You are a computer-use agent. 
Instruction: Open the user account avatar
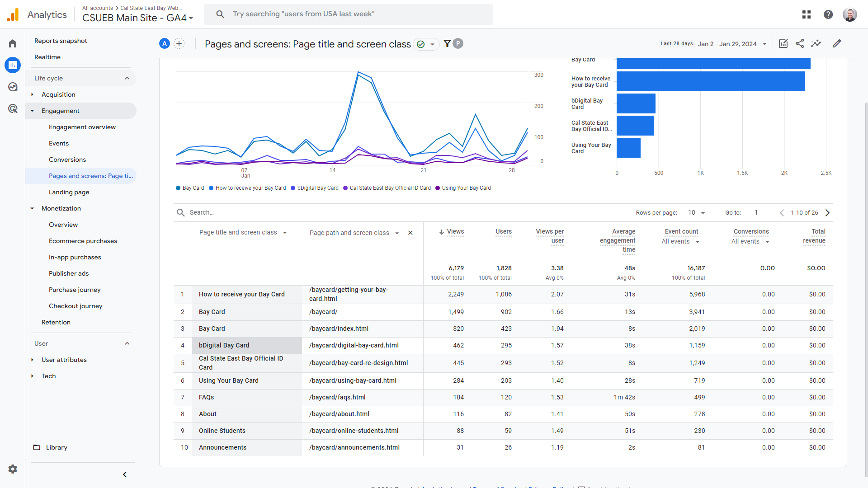[850, 14]
